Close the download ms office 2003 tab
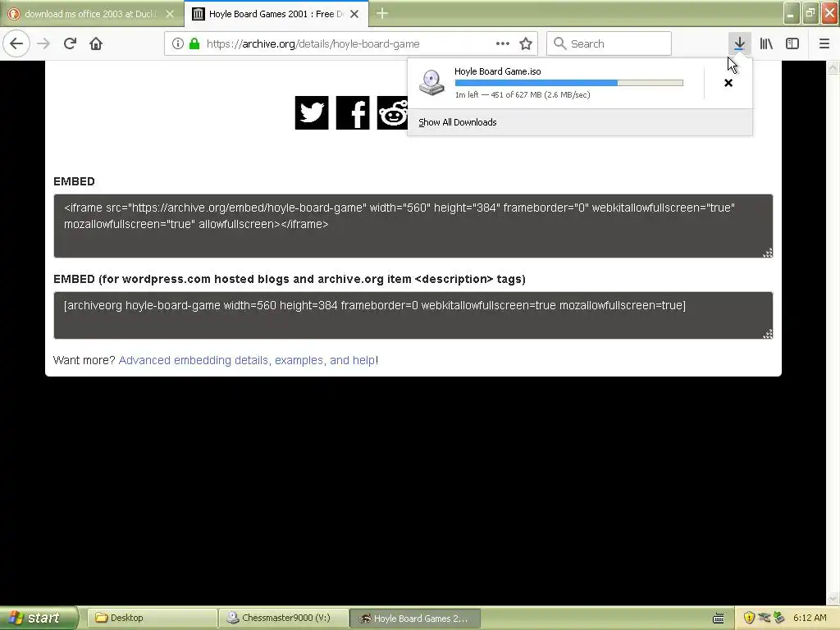840x630 pixels. pyautogui.click(x=170, y=14)
